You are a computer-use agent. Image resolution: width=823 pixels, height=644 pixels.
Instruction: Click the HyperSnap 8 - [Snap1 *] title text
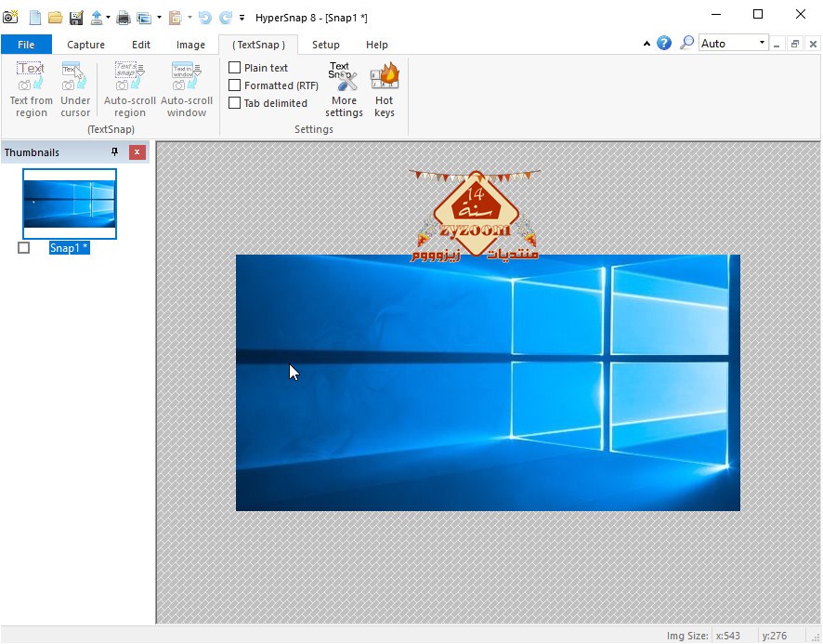(311, 18)
